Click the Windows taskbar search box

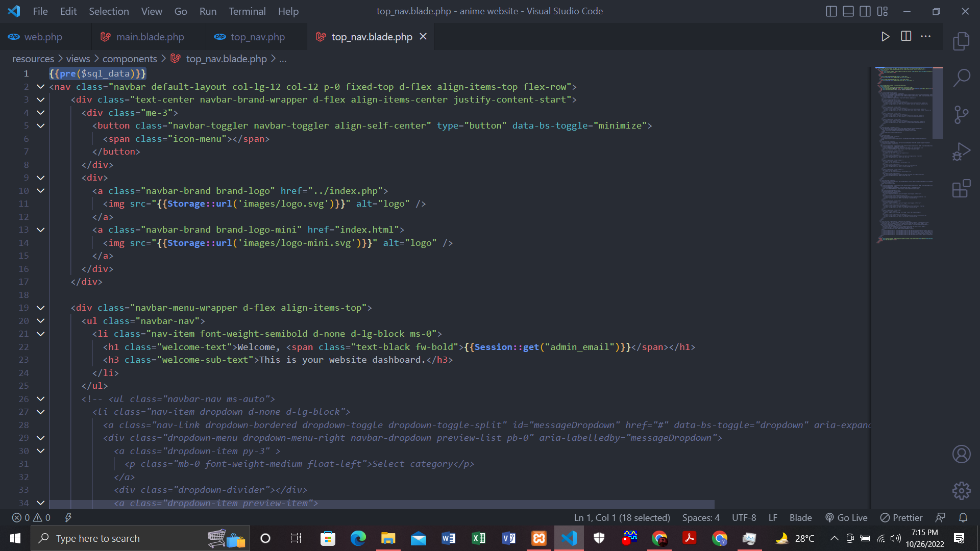[140, 538]
